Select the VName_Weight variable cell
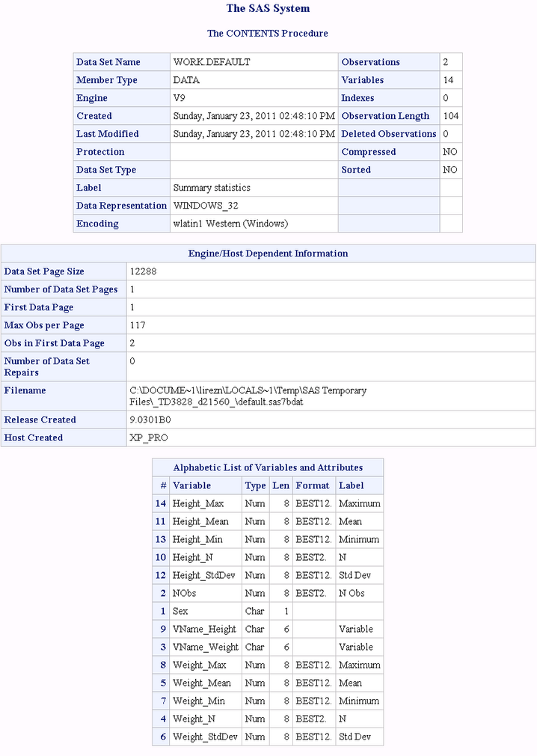 (206, 647)
